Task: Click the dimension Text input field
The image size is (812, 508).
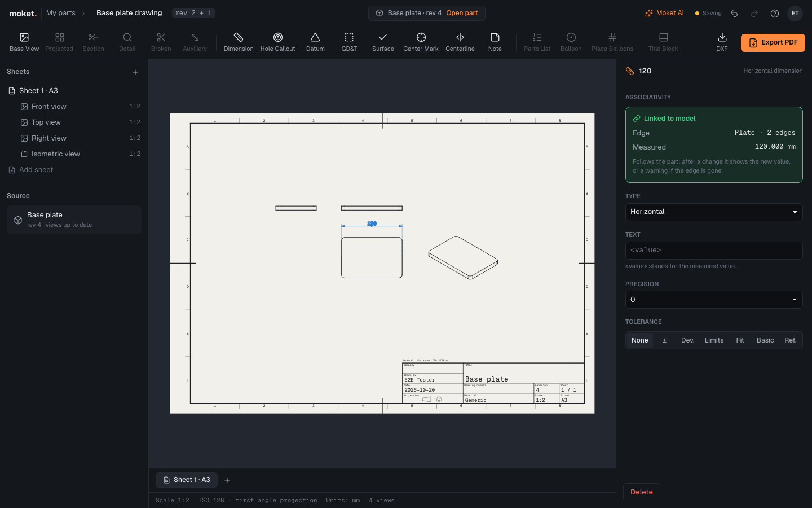Action: coord(714,251)
